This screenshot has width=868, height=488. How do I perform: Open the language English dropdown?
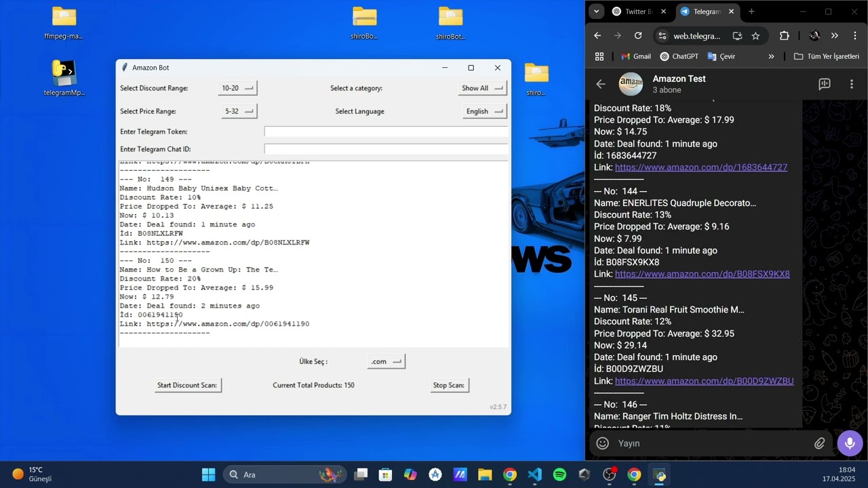coord(485,111)
